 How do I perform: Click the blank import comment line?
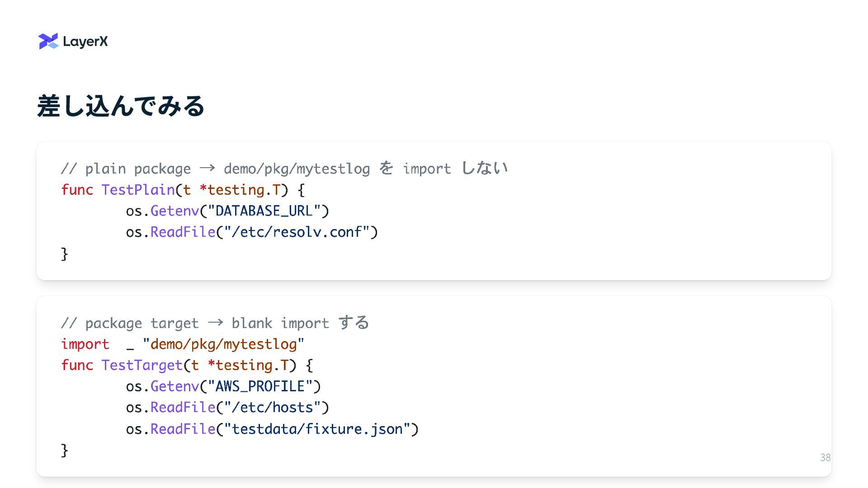click(x=215, y=323)
